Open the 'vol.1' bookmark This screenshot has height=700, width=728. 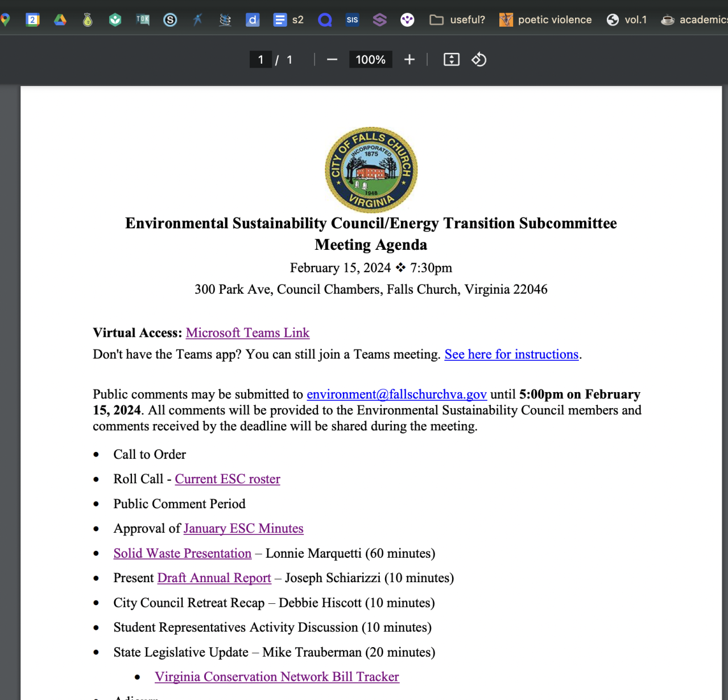[627, 20]
